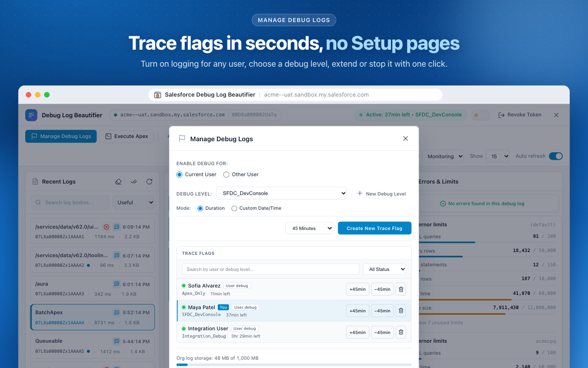Viewport: 588px width, 368px height.
Task: Click the sun theme toggle icon
Action: [476, 115]
